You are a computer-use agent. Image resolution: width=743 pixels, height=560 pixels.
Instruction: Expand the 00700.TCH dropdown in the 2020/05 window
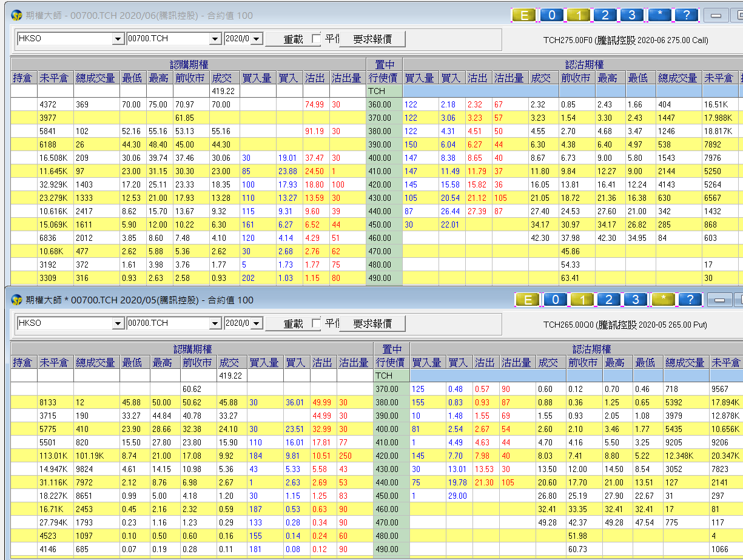tap(215, 323)
